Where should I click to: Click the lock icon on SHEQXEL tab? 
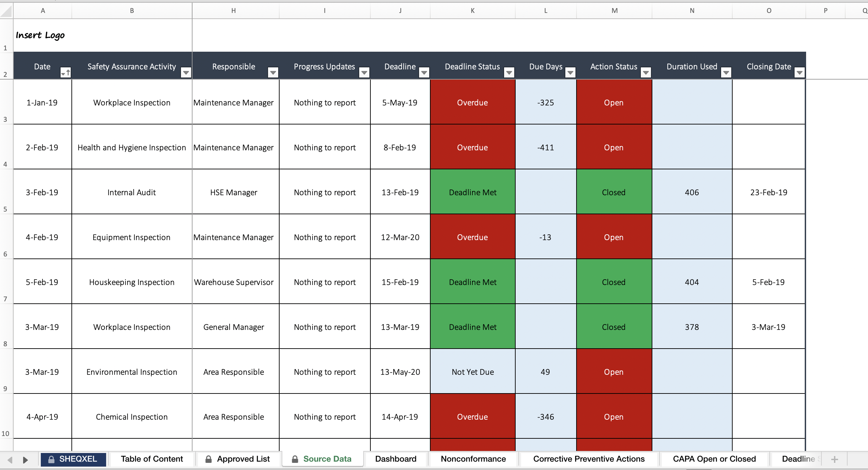(x=52, y=459)
